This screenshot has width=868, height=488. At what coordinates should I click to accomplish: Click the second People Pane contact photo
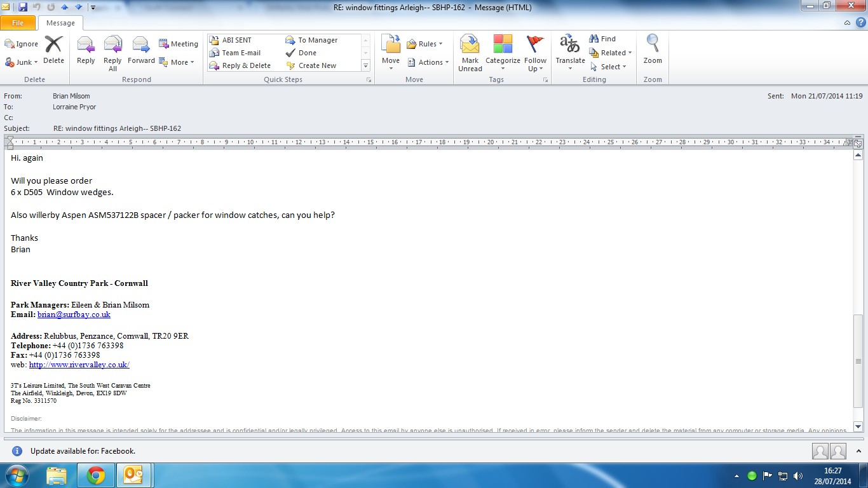[838, 451]
